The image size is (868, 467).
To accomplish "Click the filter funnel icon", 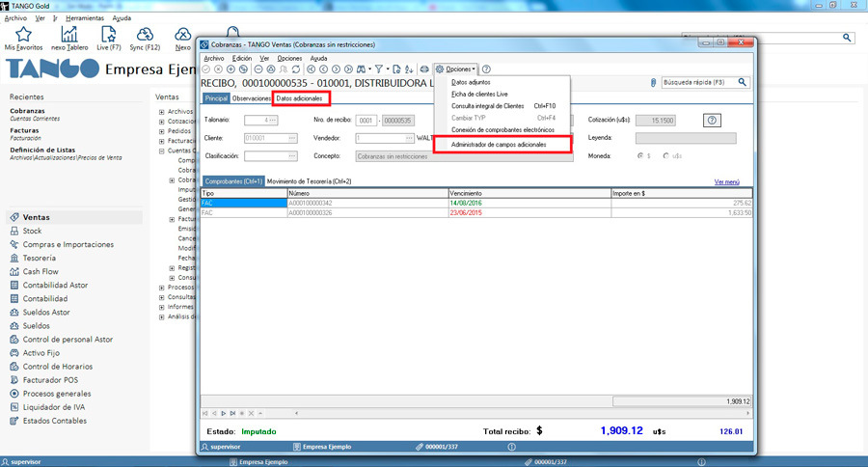I will 379,69.
